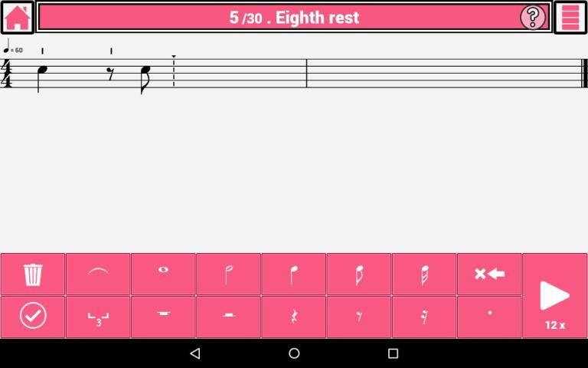Add a tie between notes
Screen dimensions: 588x368
[x=98, y=274]
